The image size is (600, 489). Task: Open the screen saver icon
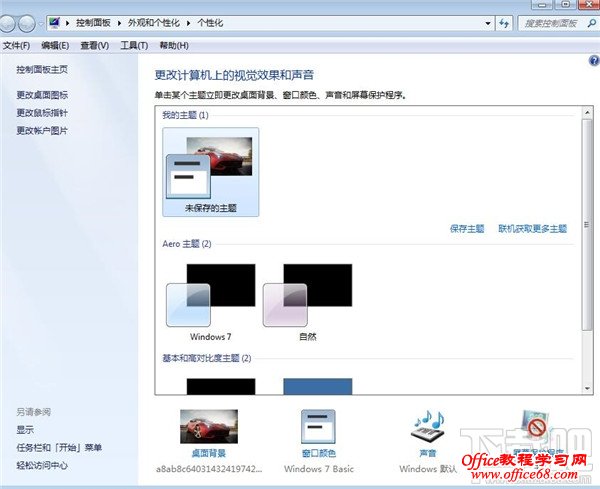click(x=537, y=425)
